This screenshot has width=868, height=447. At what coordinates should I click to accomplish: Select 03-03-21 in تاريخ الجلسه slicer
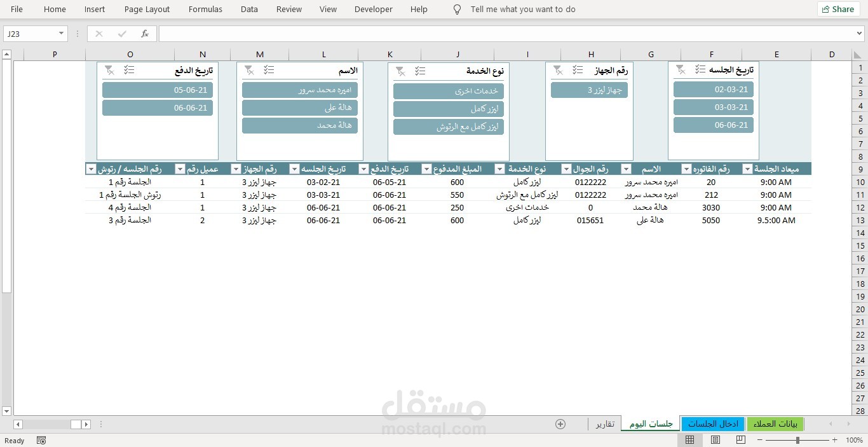tap(714, 107)
